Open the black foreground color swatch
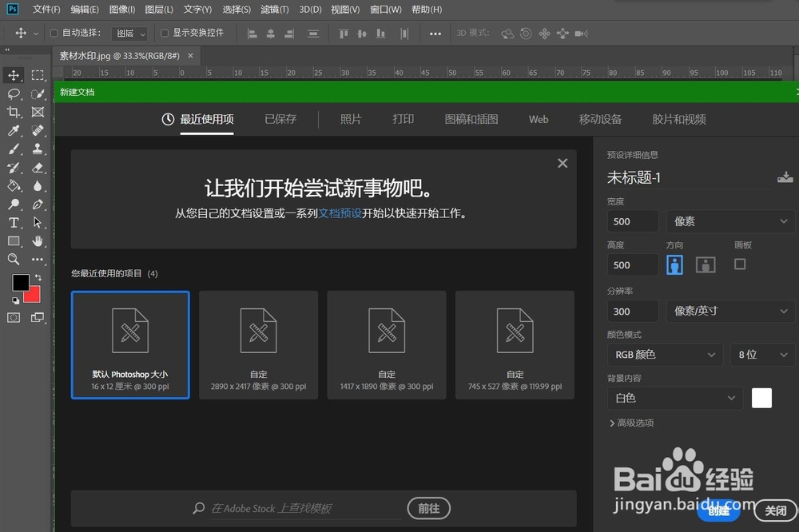The height and width of the screenshot is (532, 799). tap(21, 282)
